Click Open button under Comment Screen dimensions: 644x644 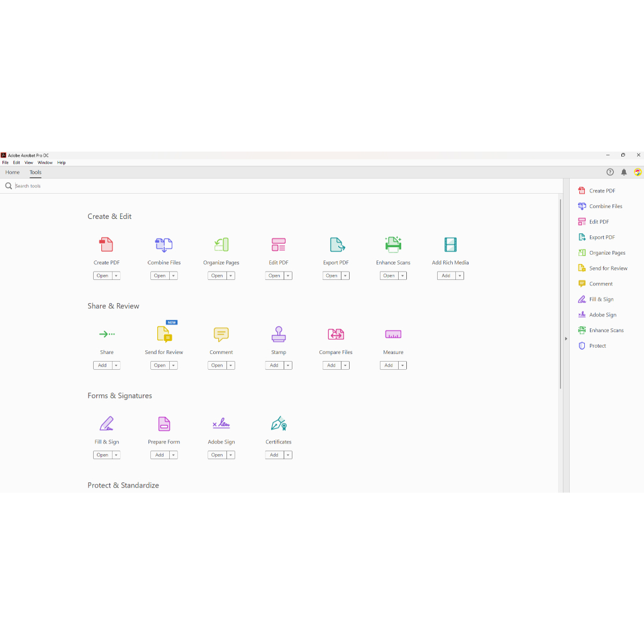tap(217, 365)
